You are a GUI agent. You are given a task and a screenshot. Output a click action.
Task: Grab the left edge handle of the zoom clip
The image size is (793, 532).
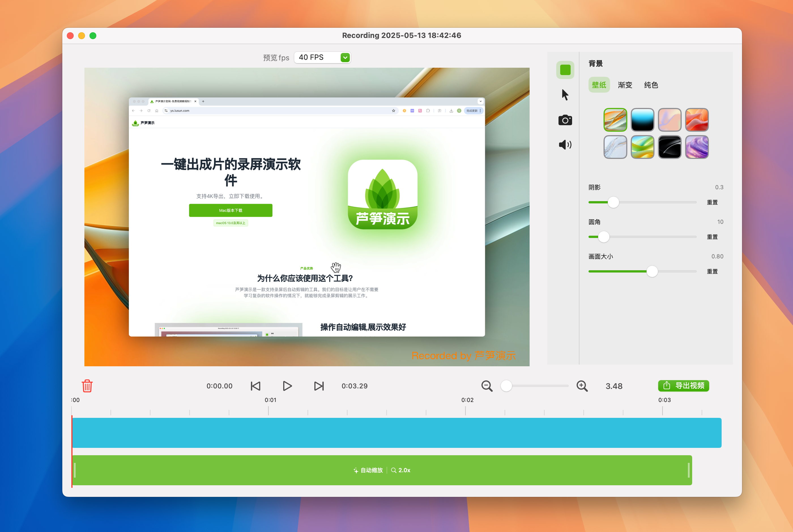point(74,470)
